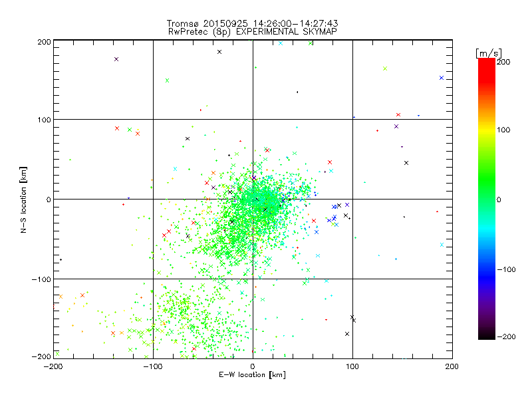Viewport: 532px width, 399px height.
Task: Click the x-axis tick label '0'
Action: click(253, 366)
